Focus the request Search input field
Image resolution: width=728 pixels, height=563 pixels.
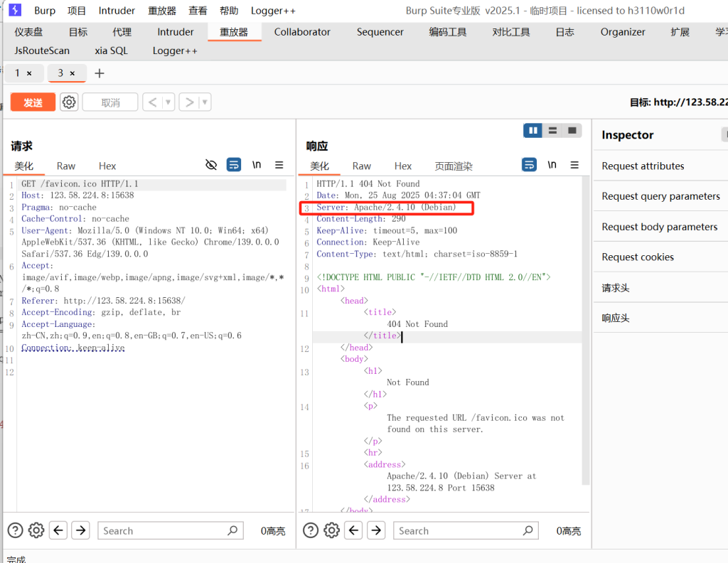[x=170, y=530]
